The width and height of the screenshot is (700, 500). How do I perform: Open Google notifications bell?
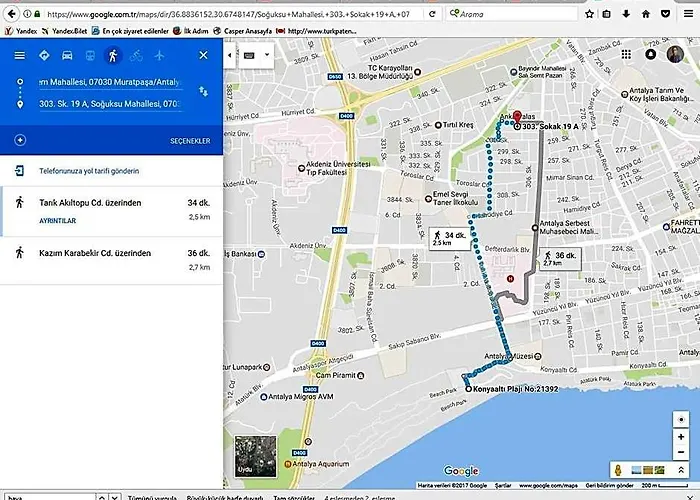tap(651, 54)
